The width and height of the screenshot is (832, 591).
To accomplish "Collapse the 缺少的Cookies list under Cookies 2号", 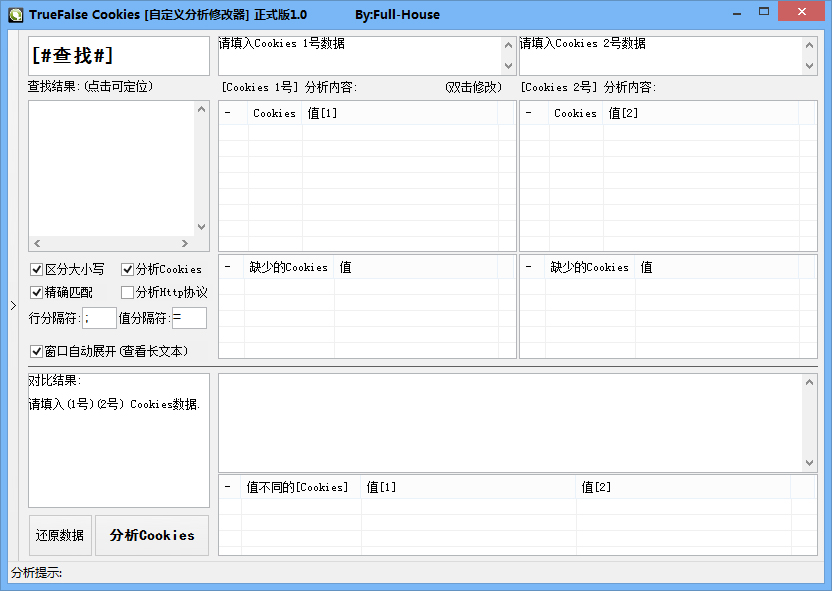I will click(x=528, y=267).
